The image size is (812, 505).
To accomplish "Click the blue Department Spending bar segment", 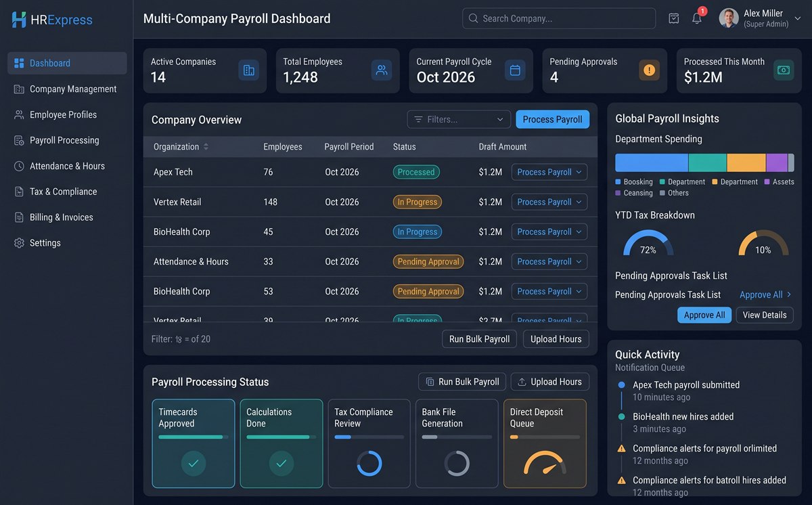I will (652, 162).
